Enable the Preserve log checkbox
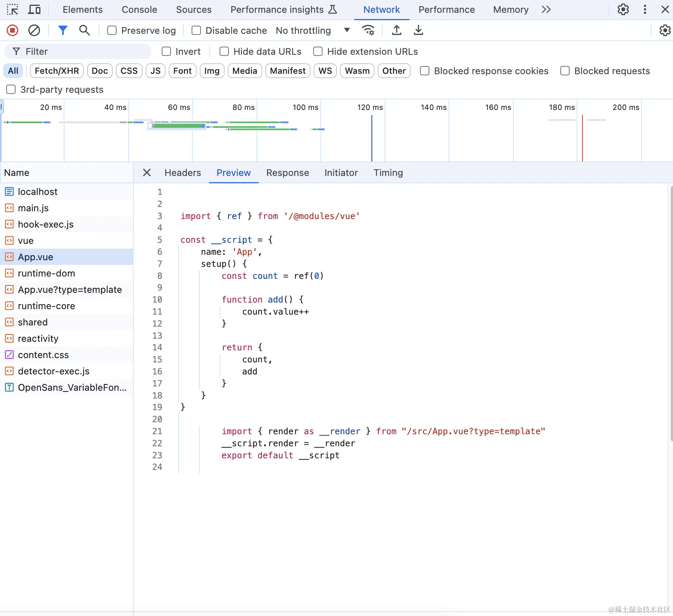 coord(112,30)
